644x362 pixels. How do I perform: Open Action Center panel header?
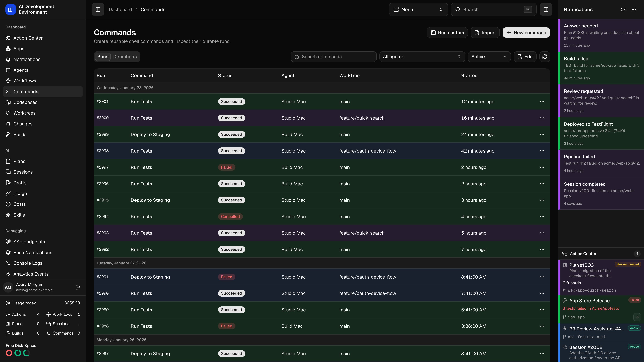pos(601,254)
